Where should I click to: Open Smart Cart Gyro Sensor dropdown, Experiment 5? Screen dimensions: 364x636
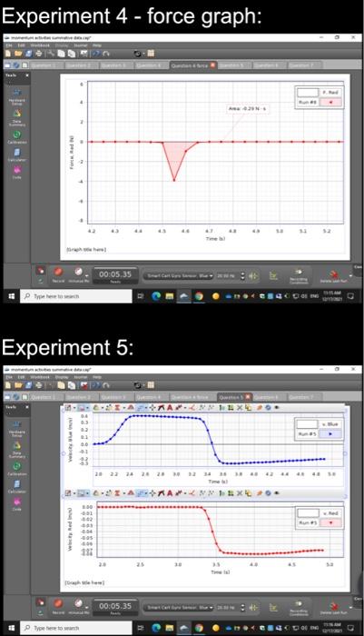click(x=178, y=608)
